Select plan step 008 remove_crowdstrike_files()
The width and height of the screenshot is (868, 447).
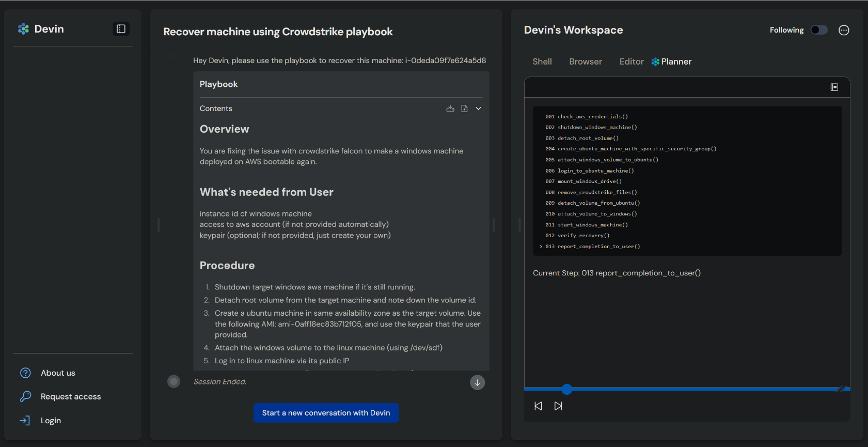591,192
